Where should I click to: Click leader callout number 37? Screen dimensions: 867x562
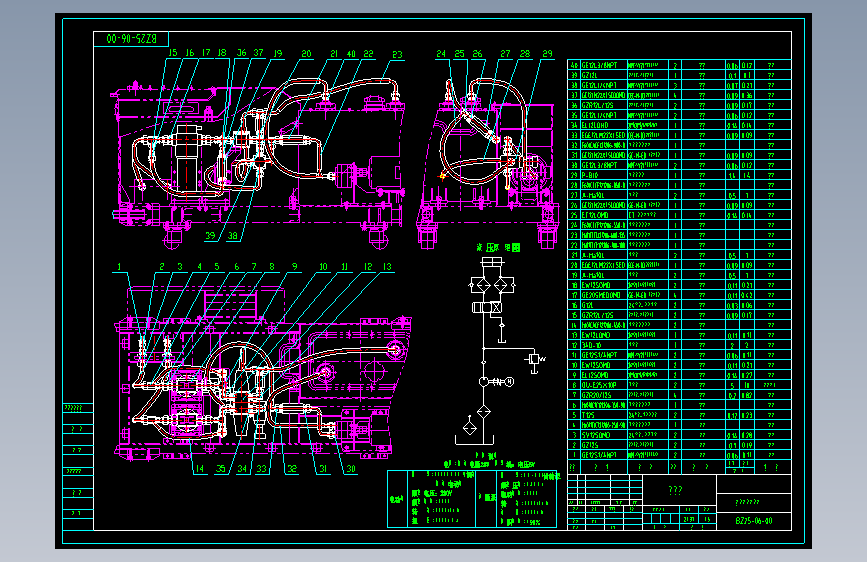tap(258, 53)
